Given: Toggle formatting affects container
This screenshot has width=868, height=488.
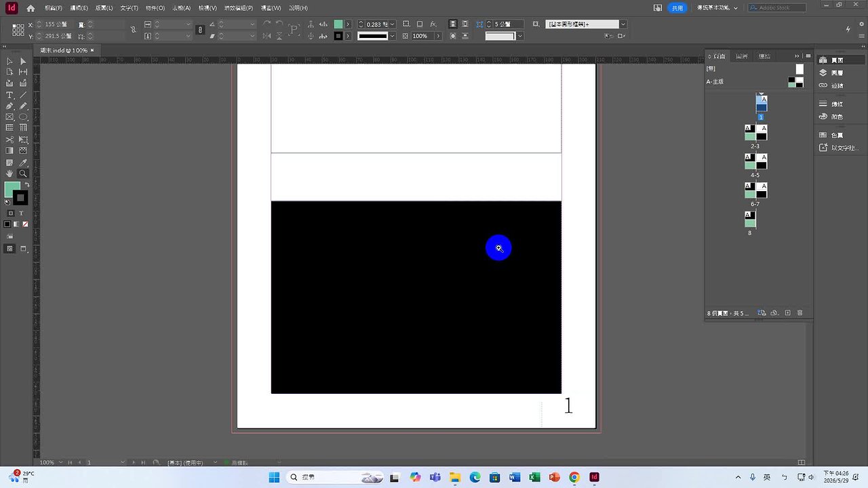Looking at the screenshot, I should (10, 213).
